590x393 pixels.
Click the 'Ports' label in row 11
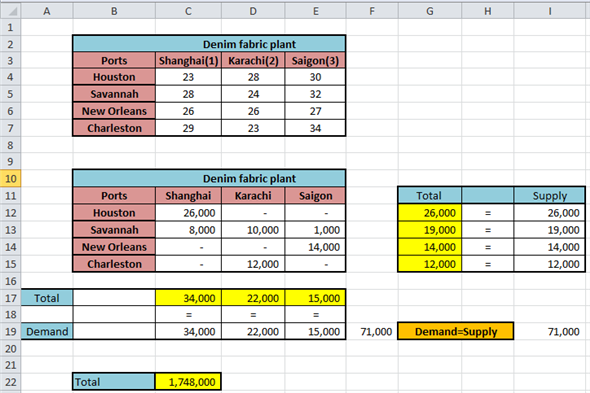114,196
